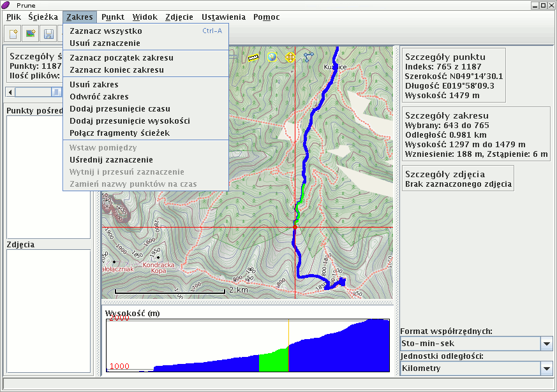557x392 pixels.
Task: Open the Zdjęcie menu
Action: coord(179,17)
